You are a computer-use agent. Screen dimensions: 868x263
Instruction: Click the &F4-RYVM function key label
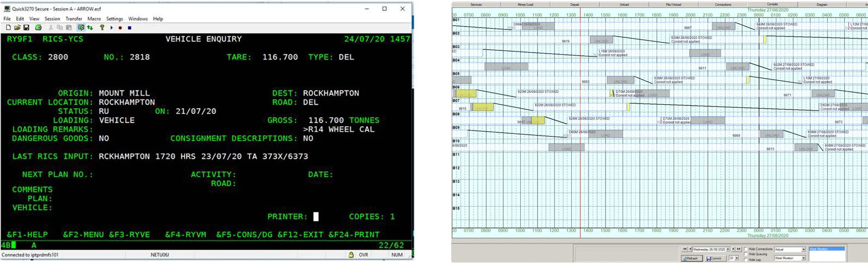click(x=186, y=235)
